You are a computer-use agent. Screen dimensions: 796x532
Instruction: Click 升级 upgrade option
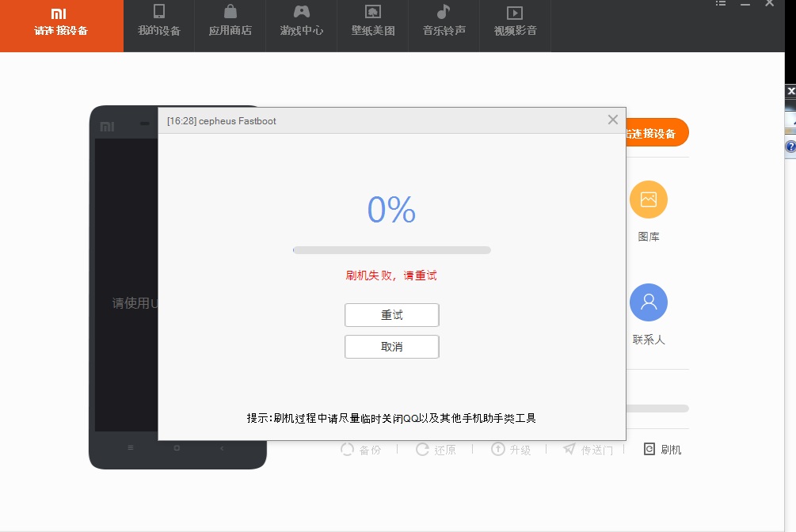511,450
